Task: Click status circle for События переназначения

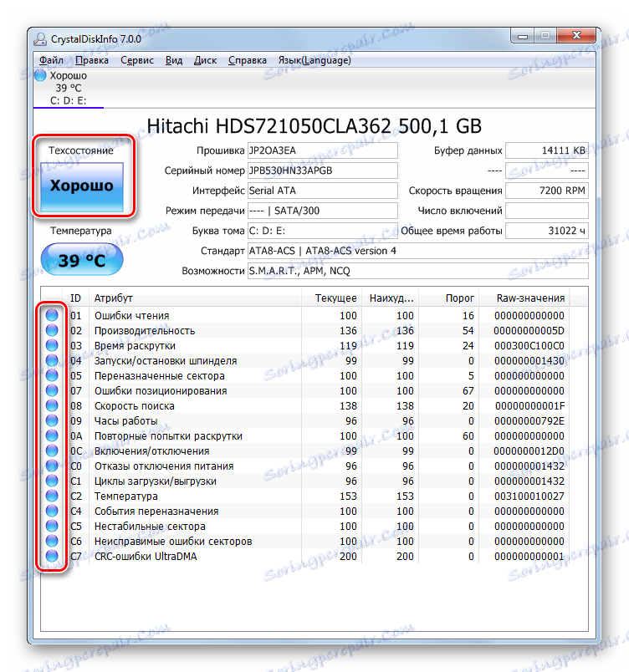Action: (52, 511)
